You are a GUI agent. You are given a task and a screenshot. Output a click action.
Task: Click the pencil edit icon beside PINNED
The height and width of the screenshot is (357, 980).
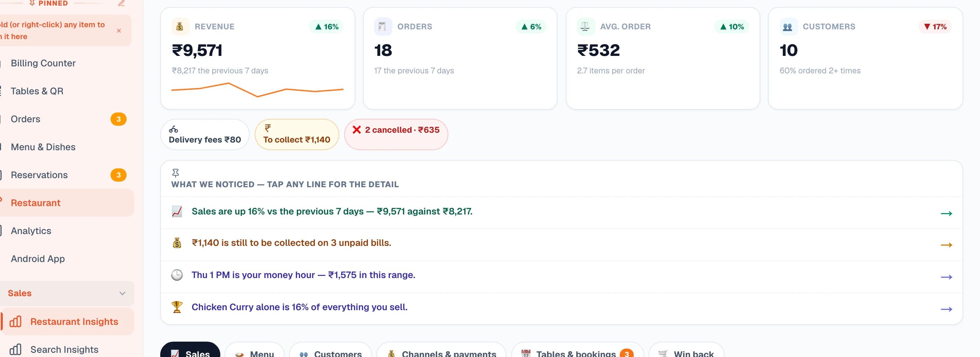tap(121, 3)
